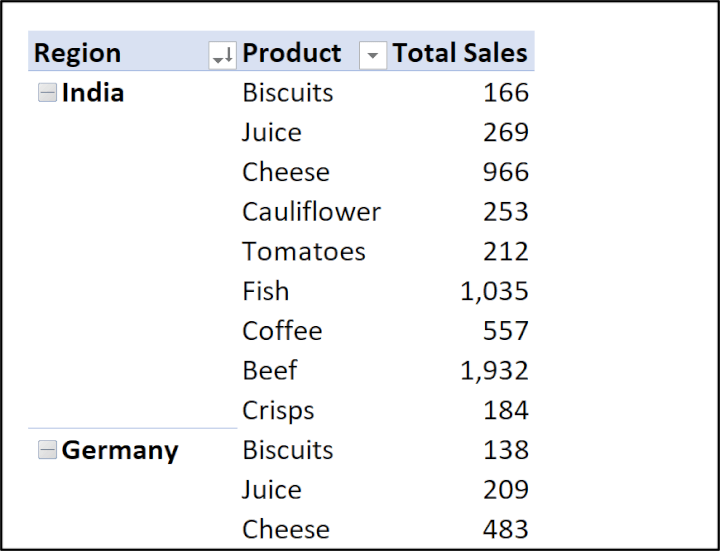The width and height of the screenshot is (720, 551).
Task: Select India's Biscuits product cell
Action: (x=288, y=93)
